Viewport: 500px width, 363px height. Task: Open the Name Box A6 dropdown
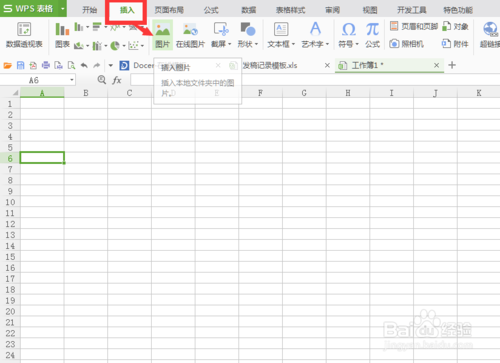pyautogui.click(x=72, y=80)
